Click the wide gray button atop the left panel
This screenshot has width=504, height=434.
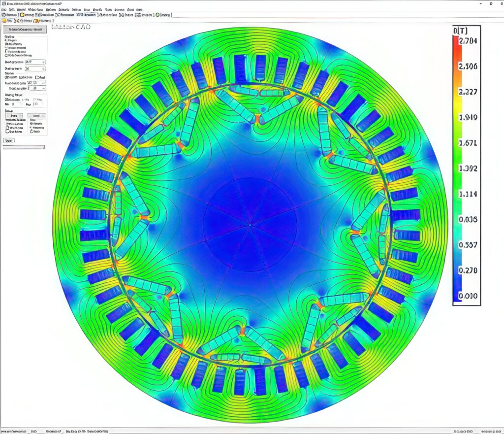pyautogui.click(x=25, y=30)
